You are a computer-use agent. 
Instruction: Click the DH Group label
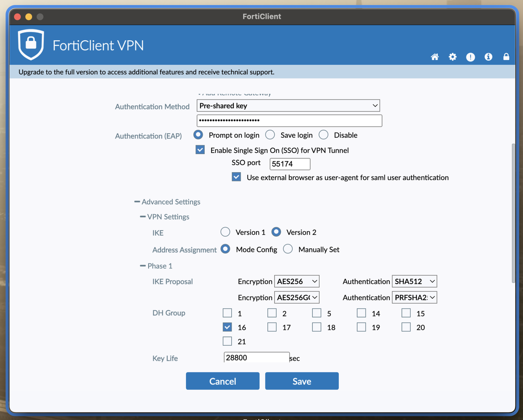pos(169,313)
